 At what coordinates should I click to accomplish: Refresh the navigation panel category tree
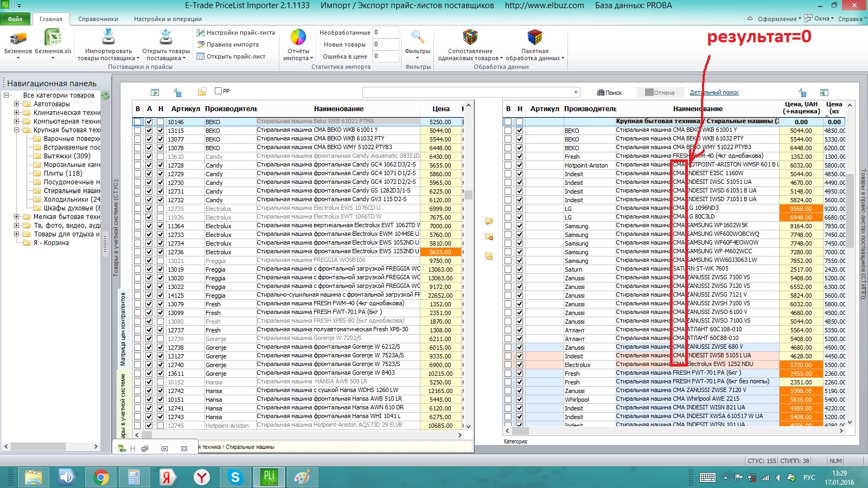click(x=105, y=95)
